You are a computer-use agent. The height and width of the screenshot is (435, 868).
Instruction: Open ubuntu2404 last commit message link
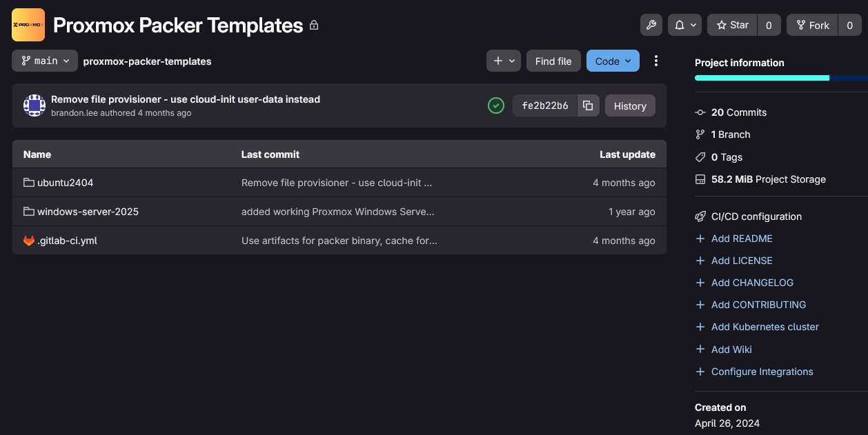[x=337, y=183]
